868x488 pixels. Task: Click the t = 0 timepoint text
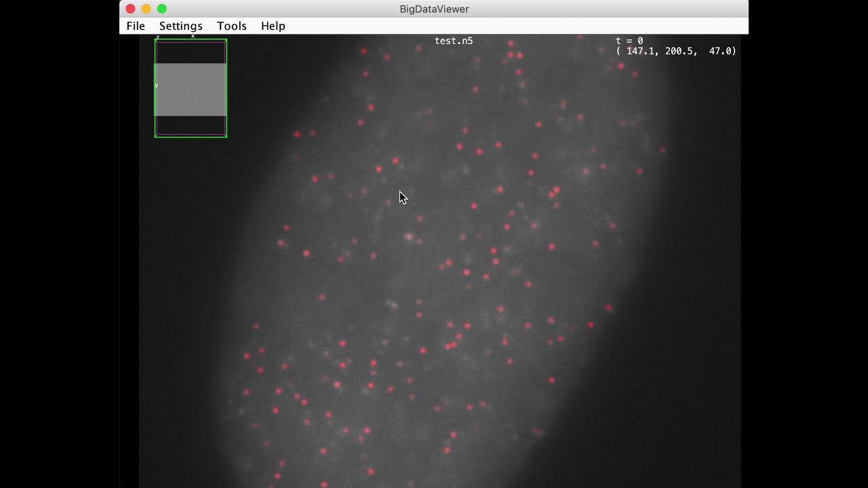pyautogui.click(x=629, y=41)
